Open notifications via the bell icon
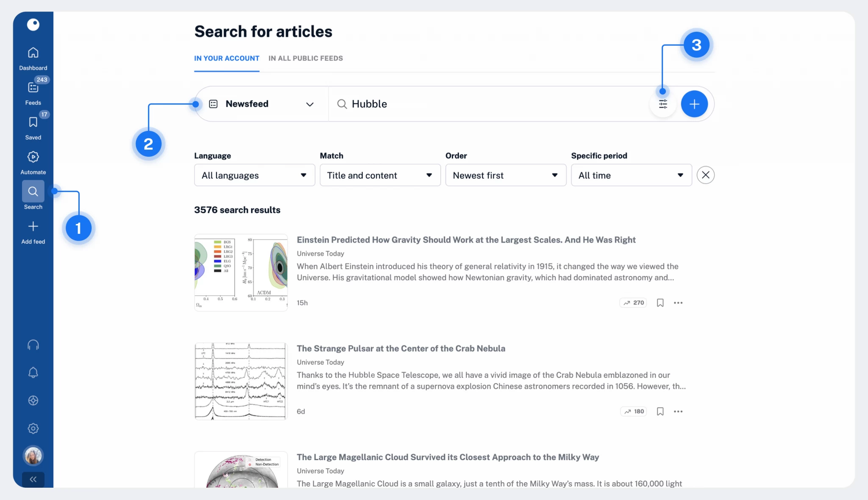 coord(33,372)
